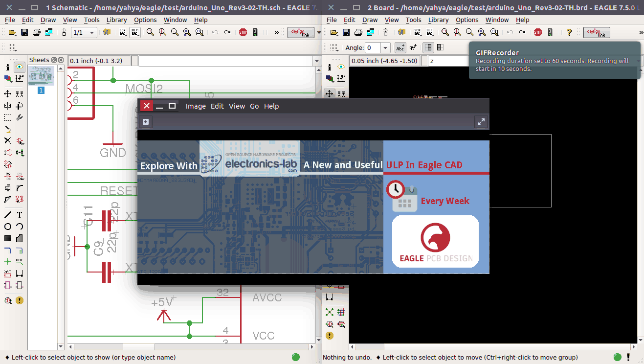Viewport: 644px width, 364px height.
Task: Click designlink button in Board toolbar
Action: coord(597,32)
